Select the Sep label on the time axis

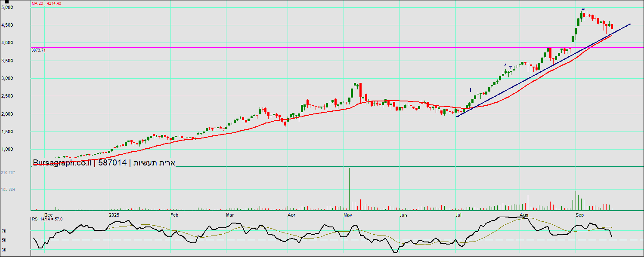pos(579,214)
